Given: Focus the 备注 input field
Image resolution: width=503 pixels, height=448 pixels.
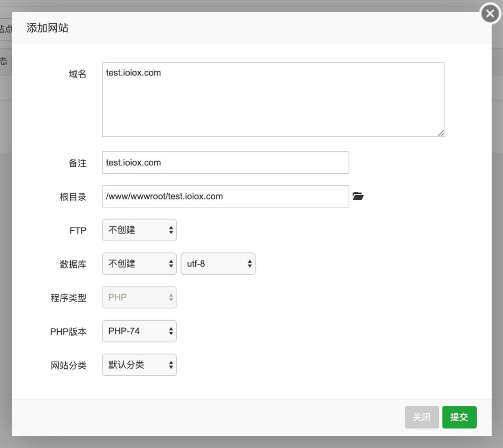Looking at the screenshot, I should click(x=225, y=163).
